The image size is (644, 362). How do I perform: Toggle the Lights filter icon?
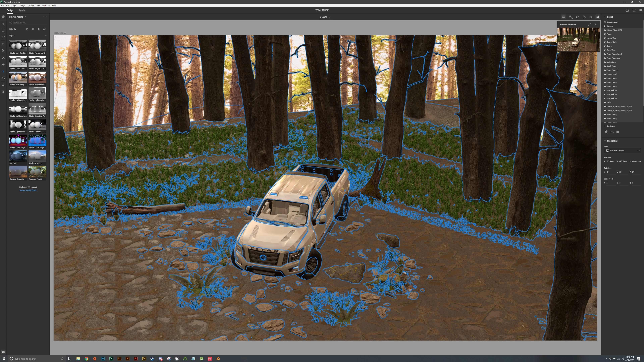[x=39, y=29]
